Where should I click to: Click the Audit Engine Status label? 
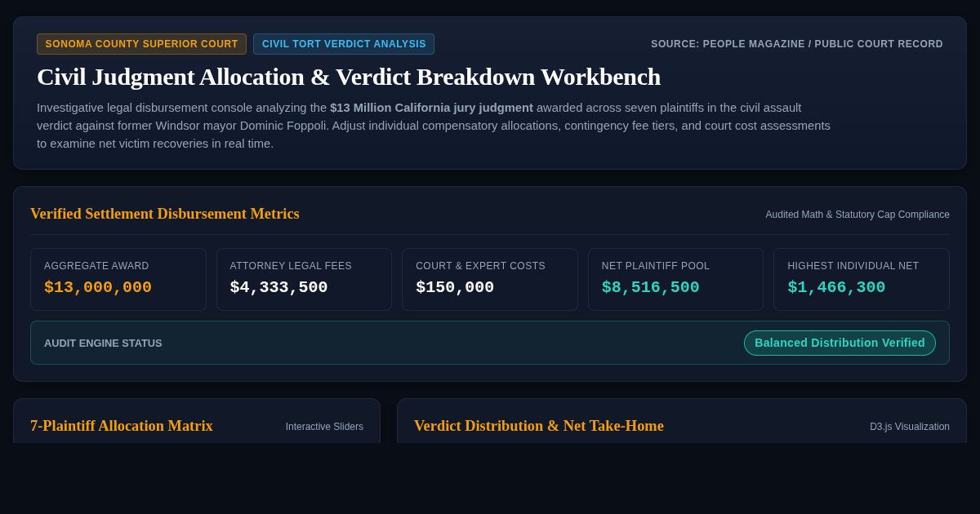(103, 343)
